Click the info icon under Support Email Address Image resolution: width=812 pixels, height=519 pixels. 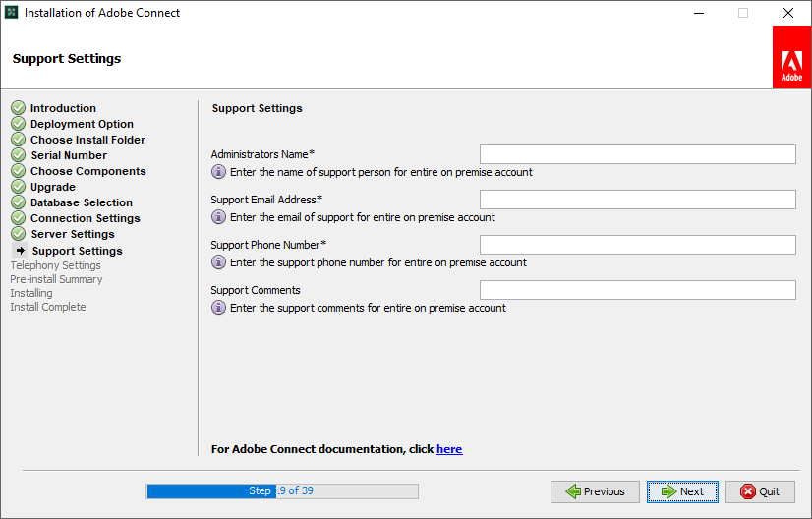(x=218, y=217)
